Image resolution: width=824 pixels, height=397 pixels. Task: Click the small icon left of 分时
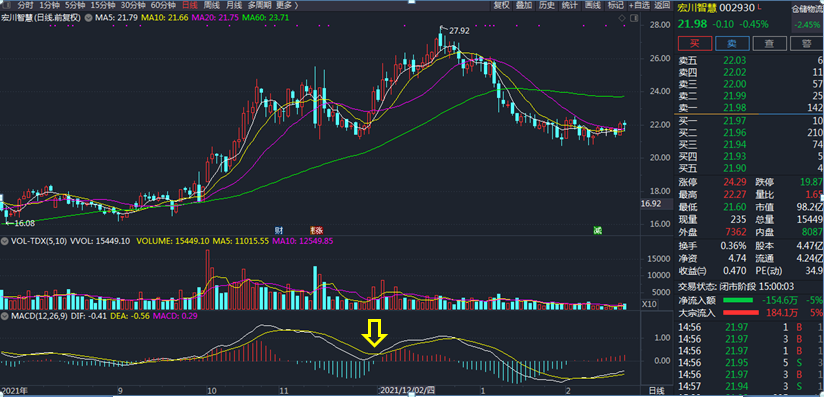pos(6,6)
